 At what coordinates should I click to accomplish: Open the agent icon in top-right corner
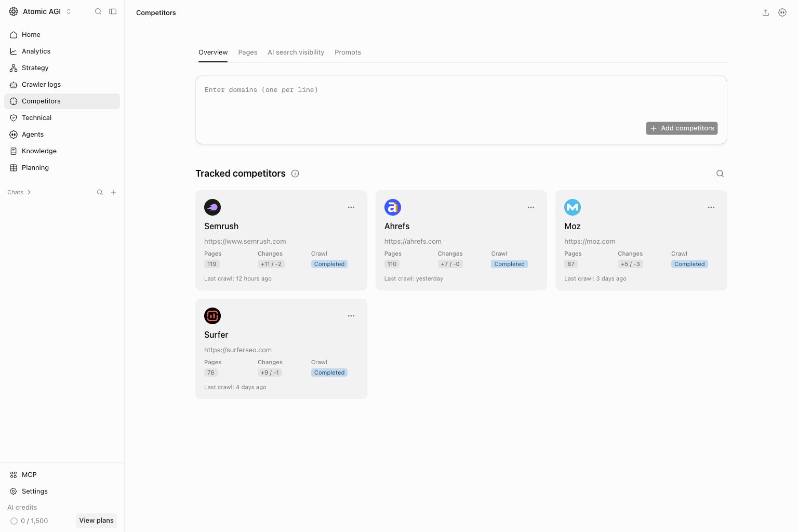point(782,12)
